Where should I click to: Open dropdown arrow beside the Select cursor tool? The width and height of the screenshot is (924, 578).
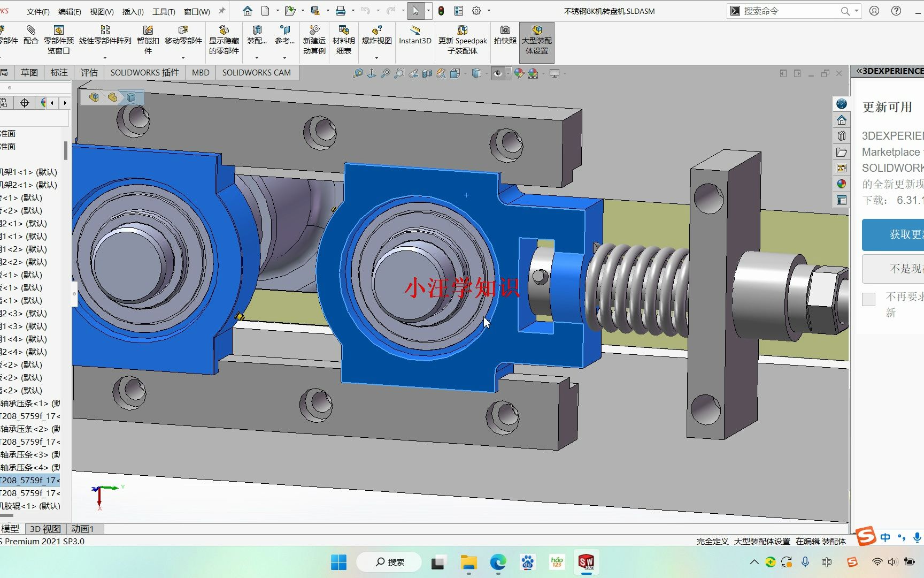pos(428,11)
